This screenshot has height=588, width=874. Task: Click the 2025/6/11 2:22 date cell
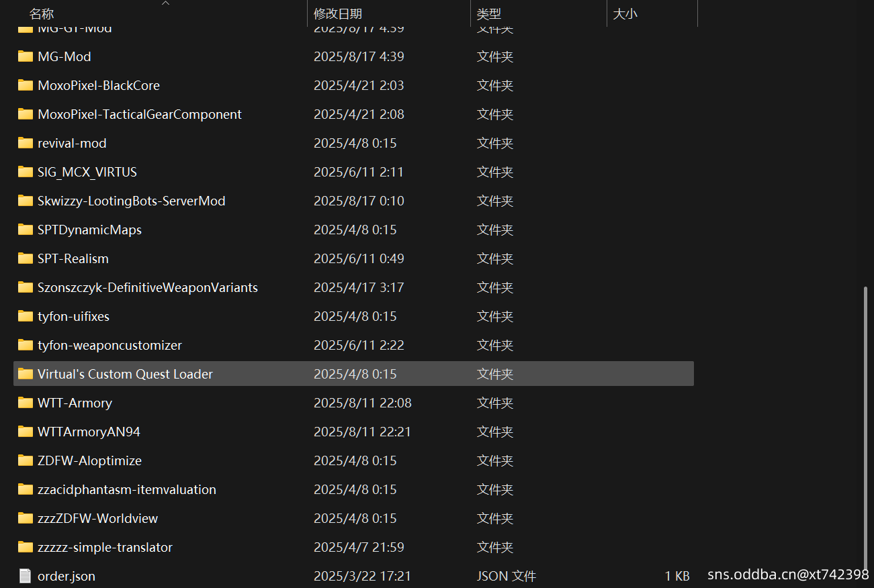(x=359, y=345)
